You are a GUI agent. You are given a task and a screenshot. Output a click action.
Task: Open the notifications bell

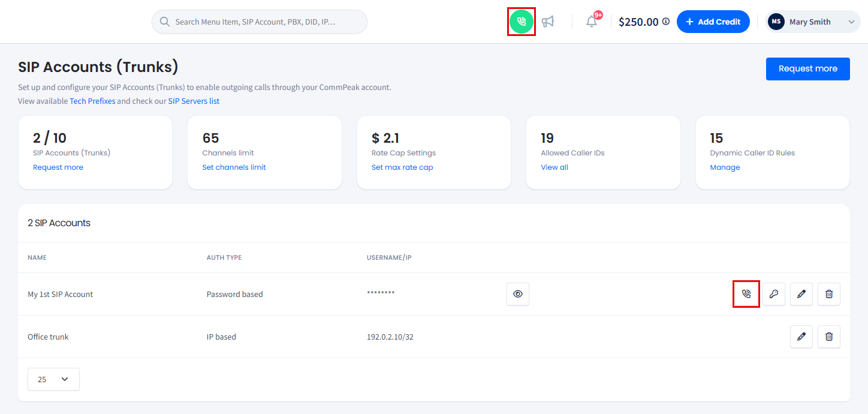coord(592,22)
